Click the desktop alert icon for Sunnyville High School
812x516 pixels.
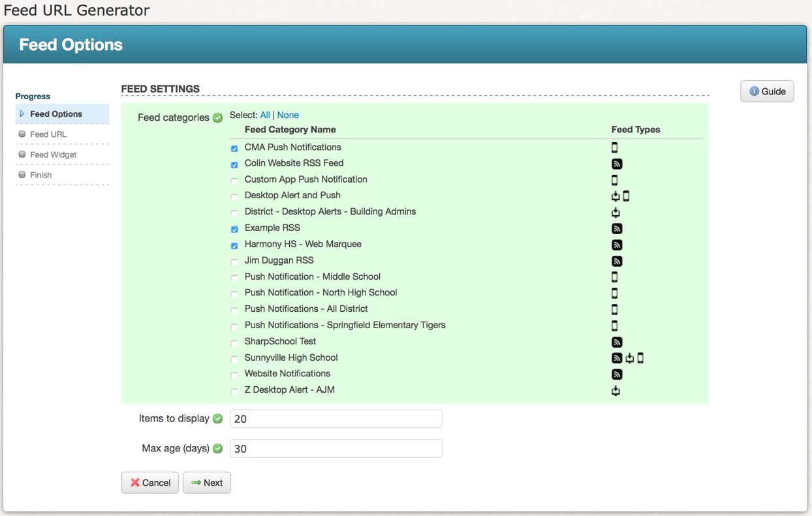coord(629,357)
